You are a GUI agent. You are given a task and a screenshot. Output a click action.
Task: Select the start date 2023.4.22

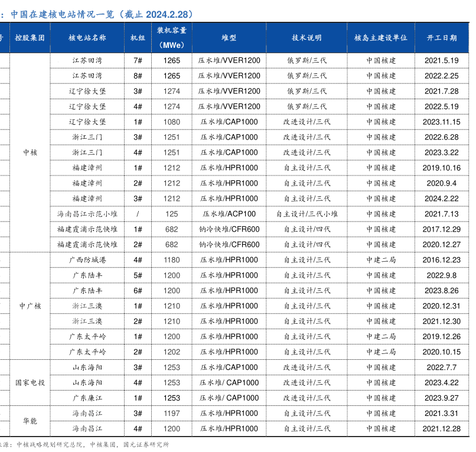[x=442, y=382]
